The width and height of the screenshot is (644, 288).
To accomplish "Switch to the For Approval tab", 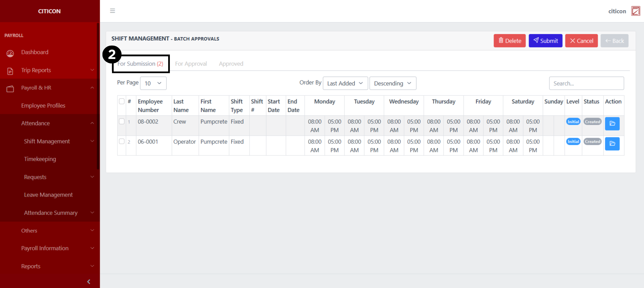I will [x=191, y=64].
